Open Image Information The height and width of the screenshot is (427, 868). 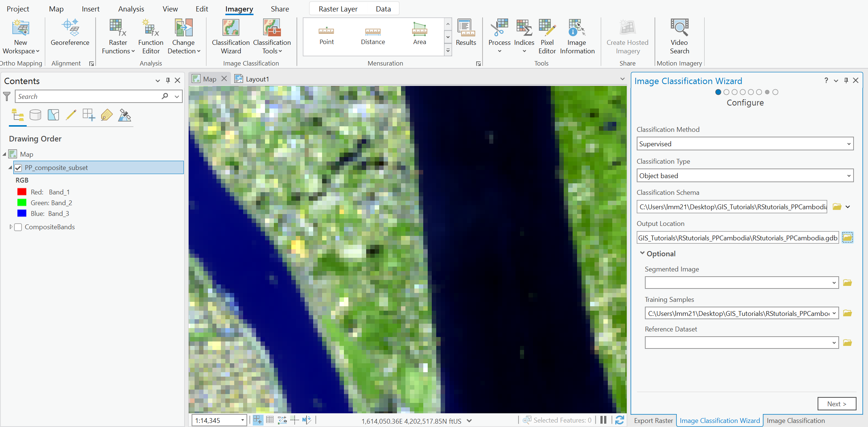[x=577, y=36]
